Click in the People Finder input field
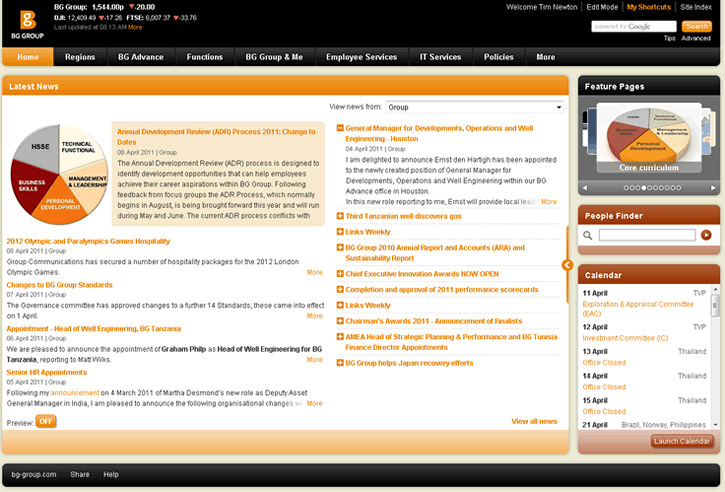Image resolution: width=725 pixels, height=492 pixels. pos(647,235)
